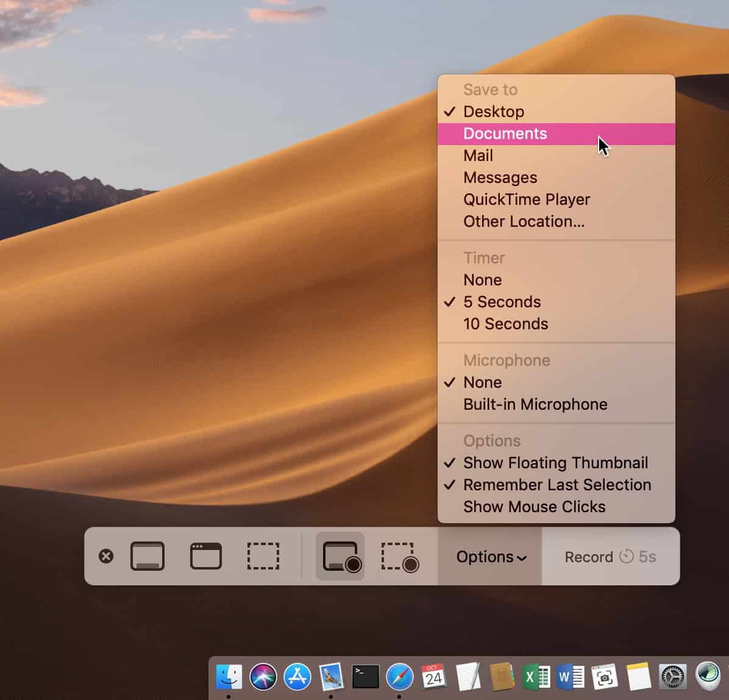The image size is (729, 700).
Task: Select Record Selected Portion mode
Action: coord(400,557)
